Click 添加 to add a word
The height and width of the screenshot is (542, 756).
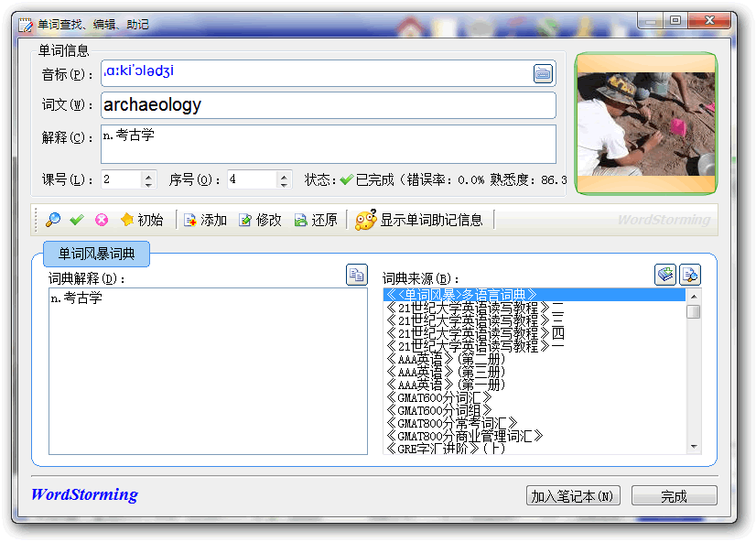204,220
